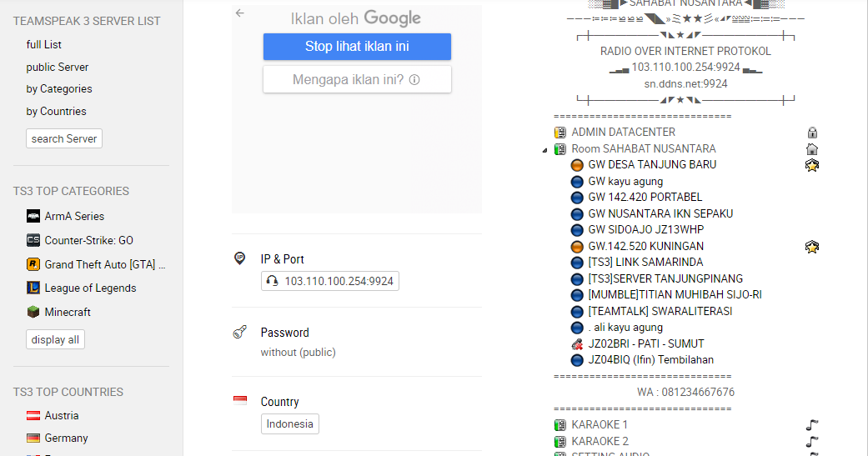Select the GW 142.420 PORTABEL user row
This screenshot has height=456, width=868.
(x=645, y=197)
